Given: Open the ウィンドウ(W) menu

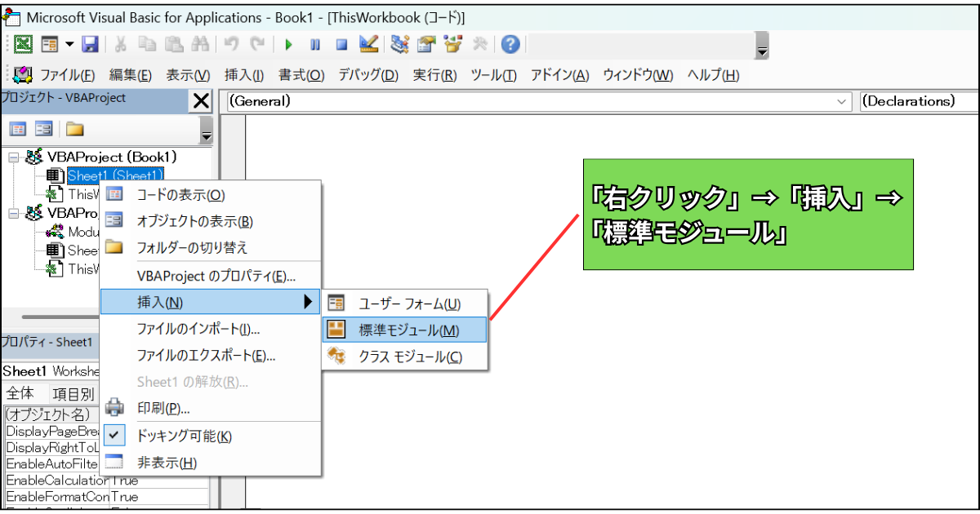Looking at the screenshot, I should [638, 75].
